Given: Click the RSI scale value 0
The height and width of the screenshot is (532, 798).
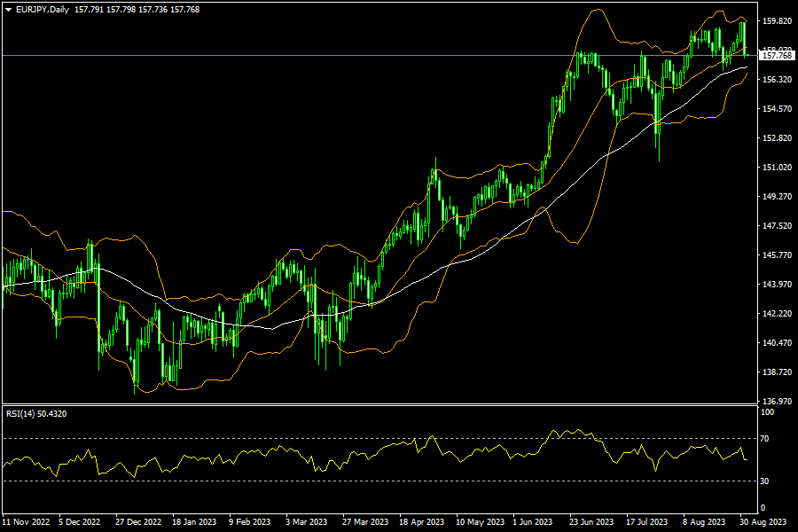Looking at the screenshot, I should [763, 507].
